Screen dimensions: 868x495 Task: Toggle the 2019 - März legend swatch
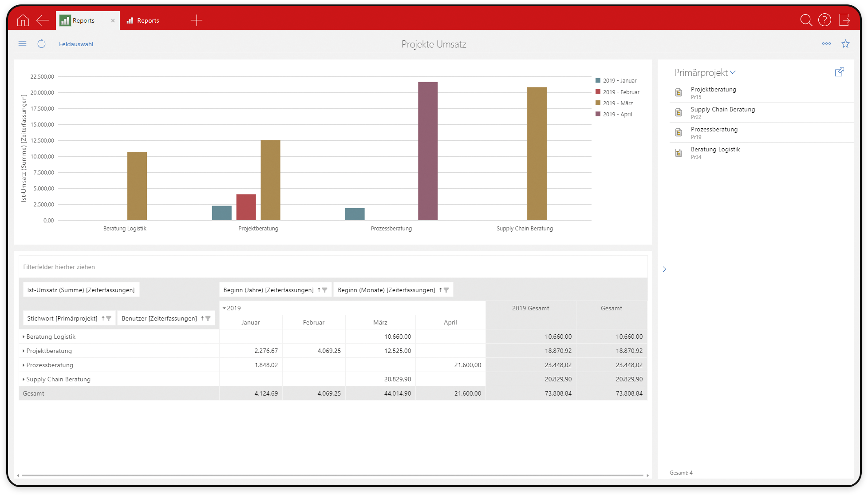(598, 103)
